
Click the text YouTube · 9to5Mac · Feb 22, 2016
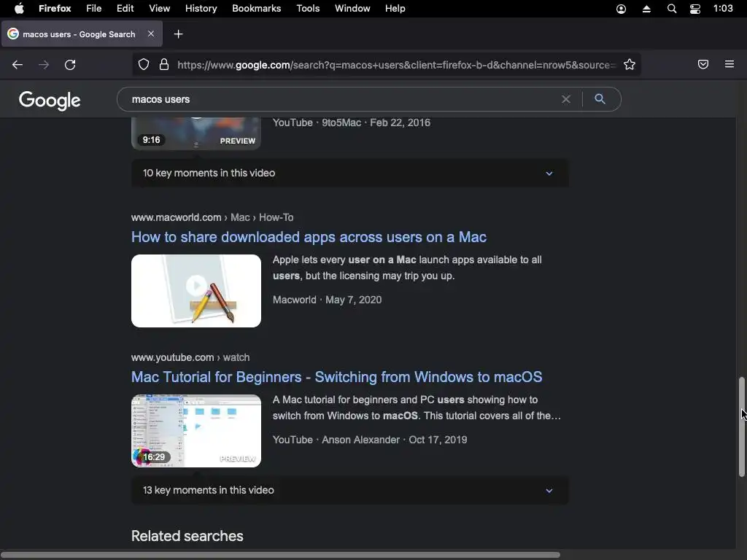pyautogui.click(x=351, y=122)
